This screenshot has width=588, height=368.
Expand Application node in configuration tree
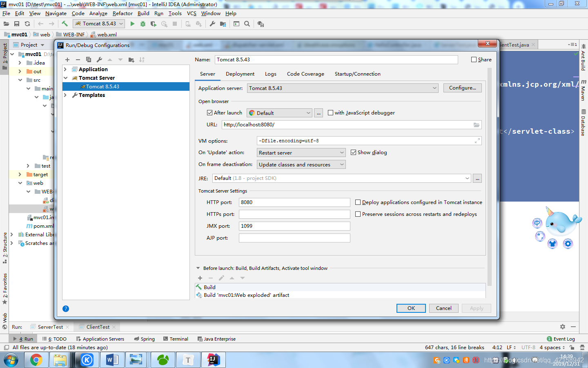point(65,70)
